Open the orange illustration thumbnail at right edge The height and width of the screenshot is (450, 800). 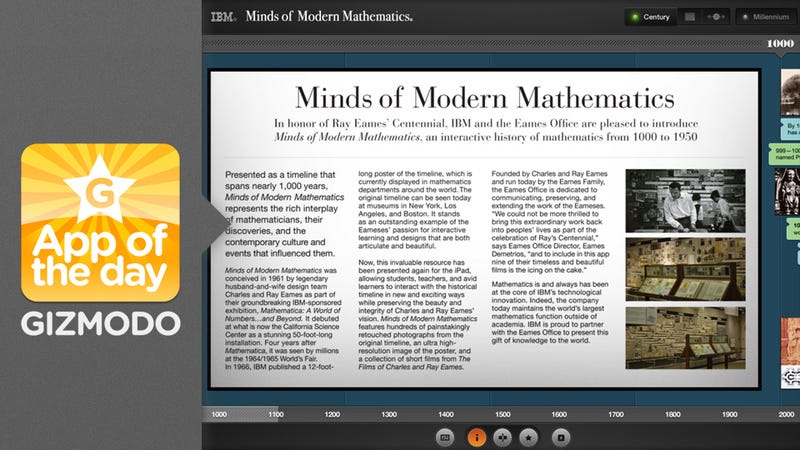[790, 341]
